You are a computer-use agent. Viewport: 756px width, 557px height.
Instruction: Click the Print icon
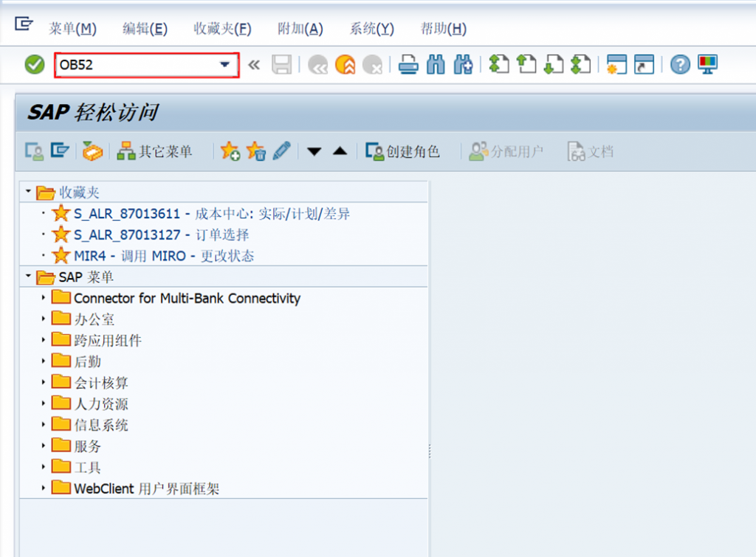(408, 65)
